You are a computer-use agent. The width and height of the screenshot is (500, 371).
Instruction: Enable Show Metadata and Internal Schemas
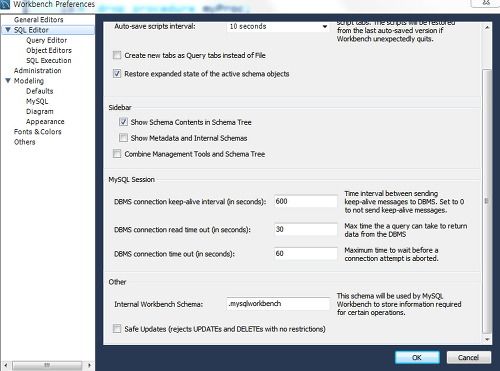tap(123, 138)
